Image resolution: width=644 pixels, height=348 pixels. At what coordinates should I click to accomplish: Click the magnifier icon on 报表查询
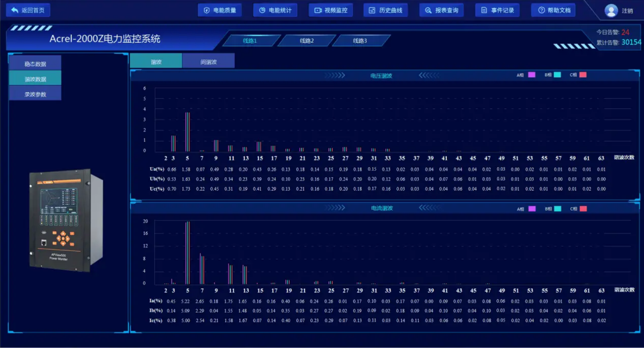(428, 10)
